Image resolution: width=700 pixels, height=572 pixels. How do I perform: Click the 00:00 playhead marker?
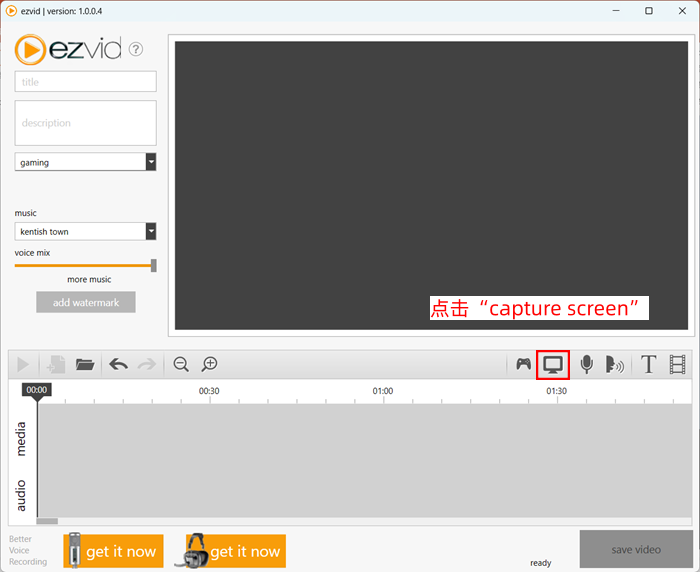pos(37,390)
